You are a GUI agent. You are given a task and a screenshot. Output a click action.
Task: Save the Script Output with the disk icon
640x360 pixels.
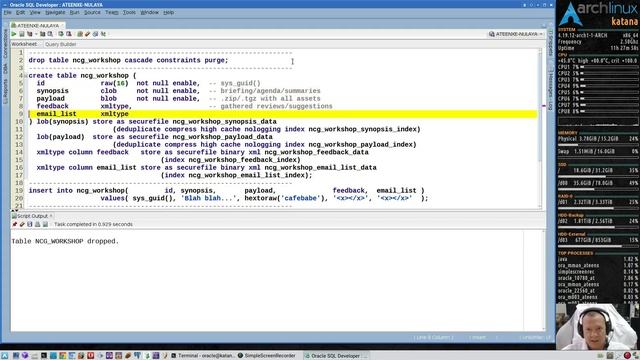[30, 224]
